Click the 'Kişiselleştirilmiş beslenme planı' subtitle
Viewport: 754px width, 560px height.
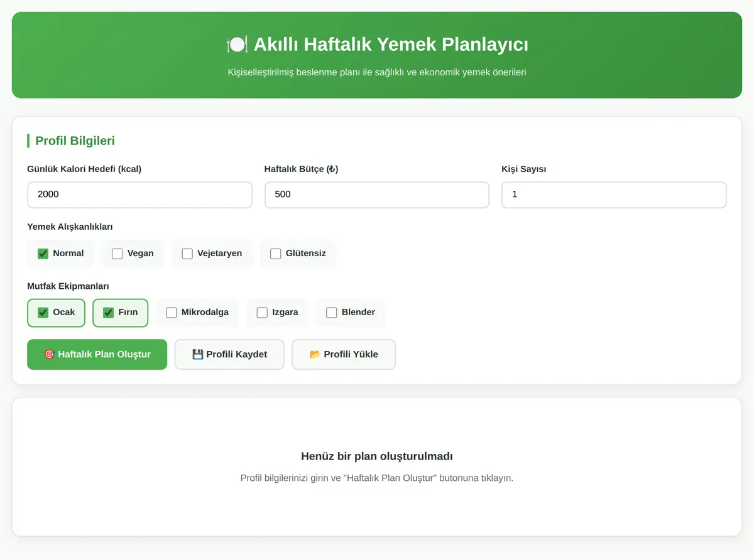click(377, 72)
